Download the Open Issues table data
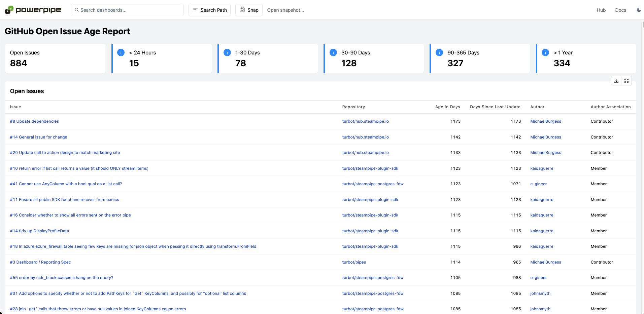This screenshot has height=314, width=644. pos(616,81)
